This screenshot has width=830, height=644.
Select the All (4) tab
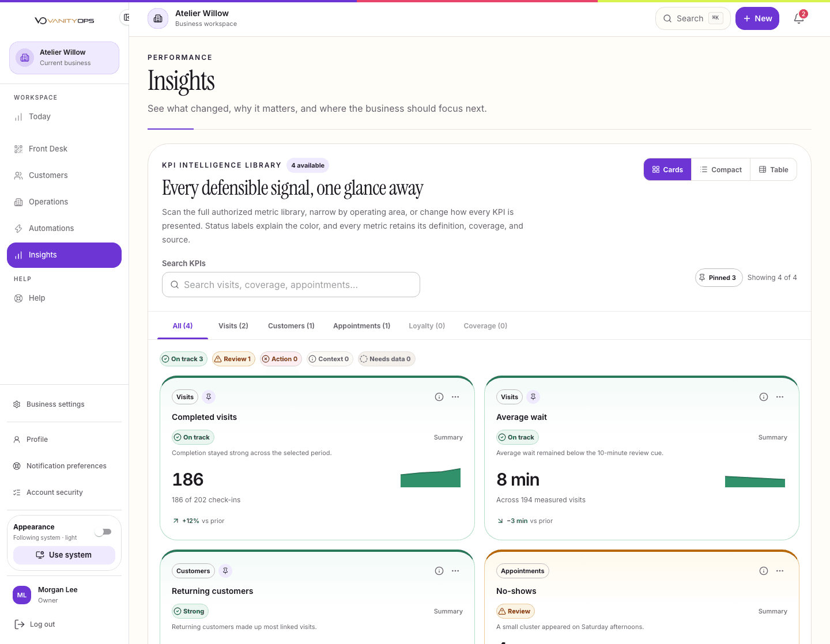pos(183,326)
